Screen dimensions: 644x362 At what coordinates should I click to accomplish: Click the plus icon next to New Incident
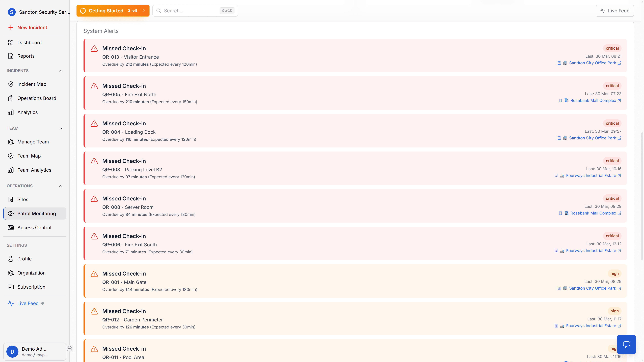point(11,27)
